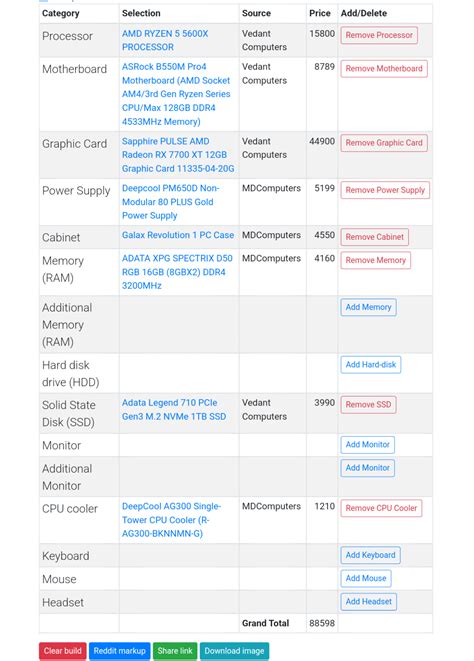
Task: Open the ASRock B550M Pro4 motherboard link
Action: (x=176, y=94)
